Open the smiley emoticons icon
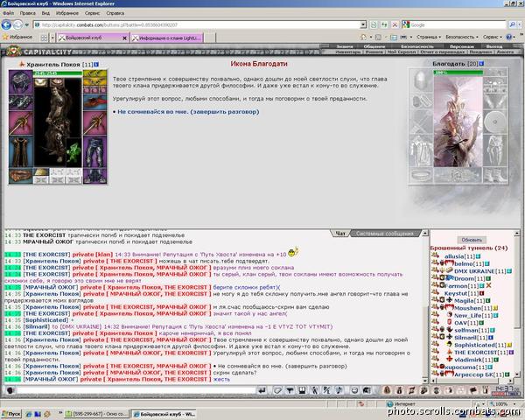This screenshot has height=420, width=525. (x=354, y=390)
